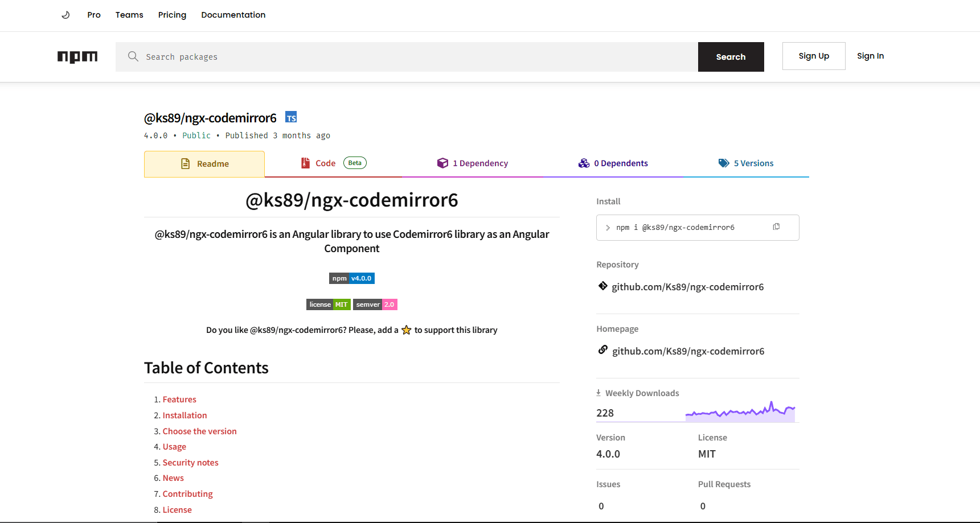Image resolution: width=980 pixels, height=523 pixels.
Task: Click the black Search button
Action: (731, 57)
